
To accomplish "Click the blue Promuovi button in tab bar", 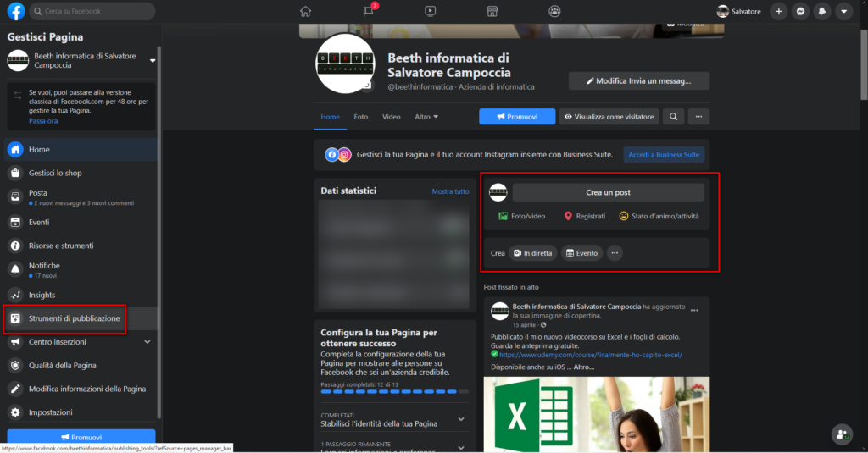I will [x=517, y=117].
